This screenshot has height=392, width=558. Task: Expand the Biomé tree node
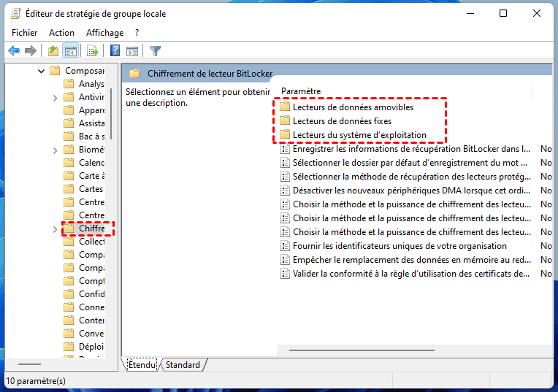pos(55,150)
